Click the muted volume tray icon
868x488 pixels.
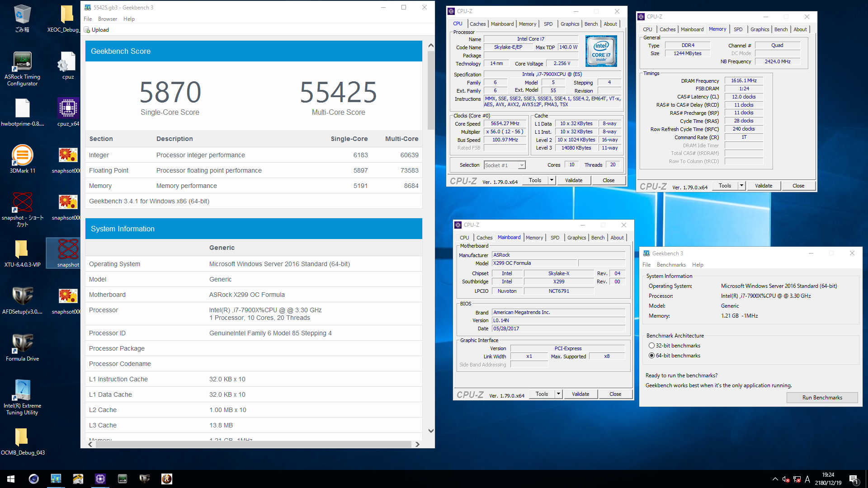(786, 479)
